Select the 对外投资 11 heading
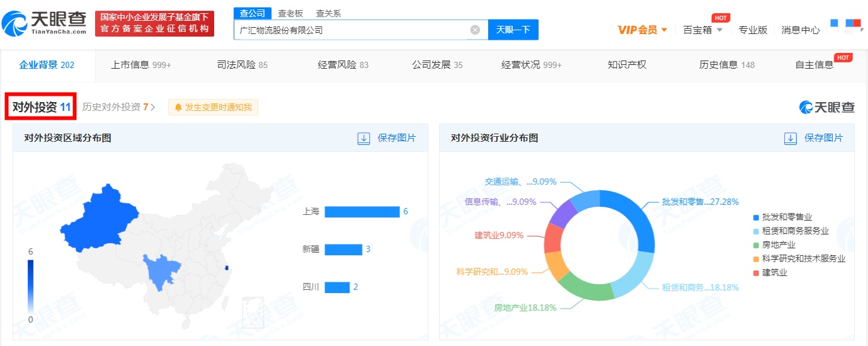 [x=42, y=107]
